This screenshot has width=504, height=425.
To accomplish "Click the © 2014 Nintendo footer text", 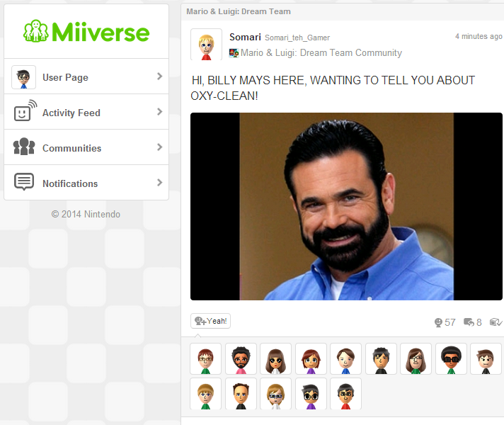I will (86, 214).
